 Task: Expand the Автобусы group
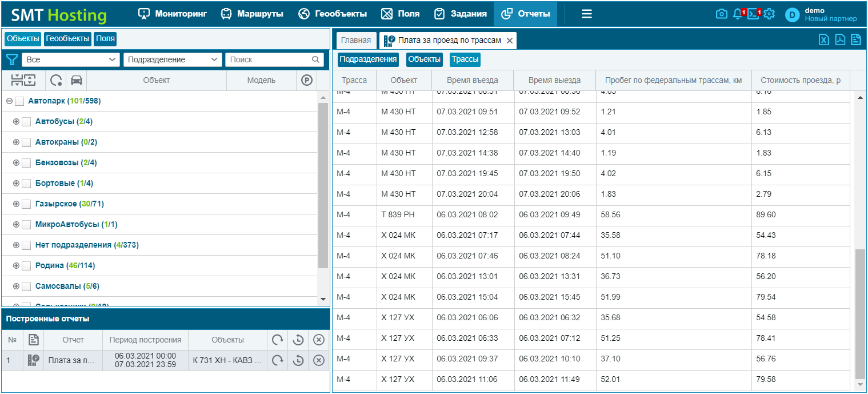click(x=16, y=122)
